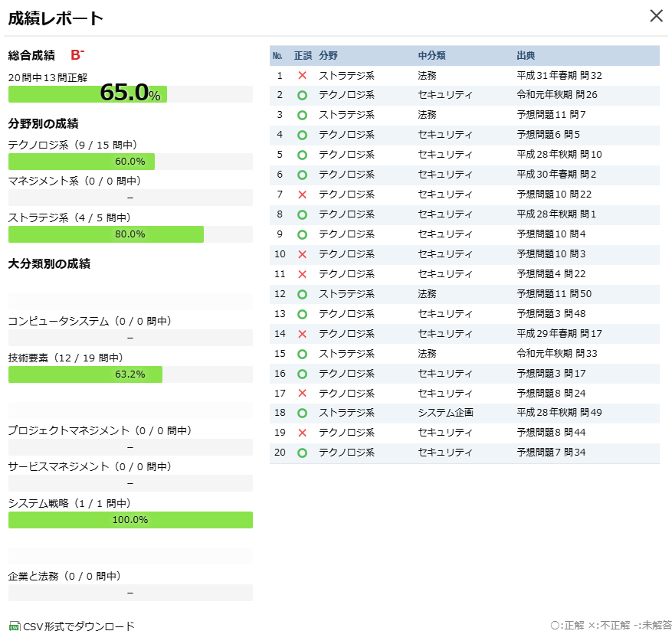
Task: Click the 分野 column header
Action: pyautogui.click(x=326, y=54)
